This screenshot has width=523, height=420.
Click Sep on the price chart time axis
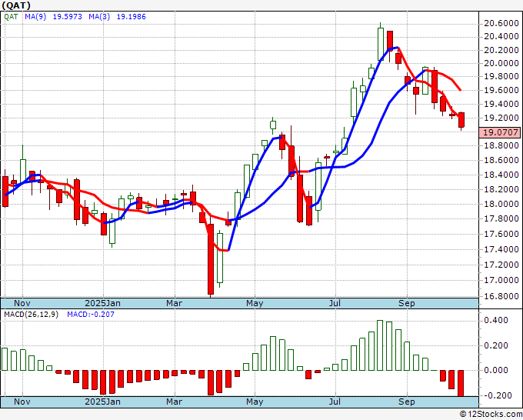click(407, 303)
